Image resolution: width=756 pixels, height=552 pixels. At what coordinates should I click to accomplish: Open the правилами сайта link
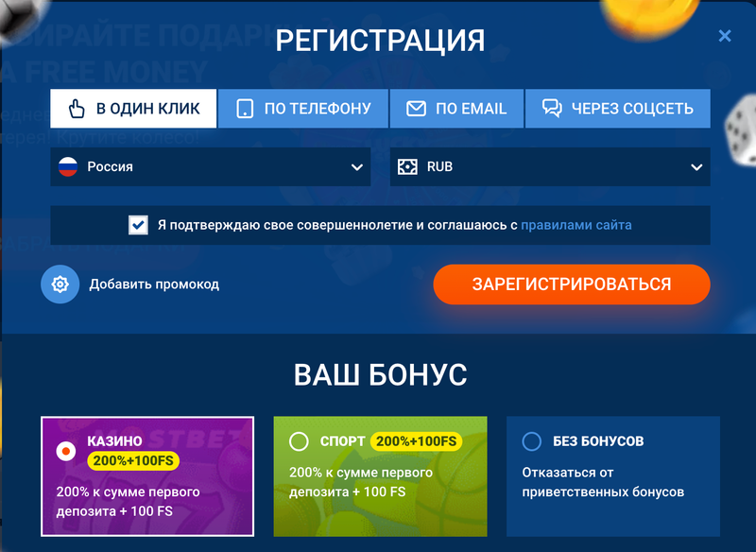[x=576, y=225]
